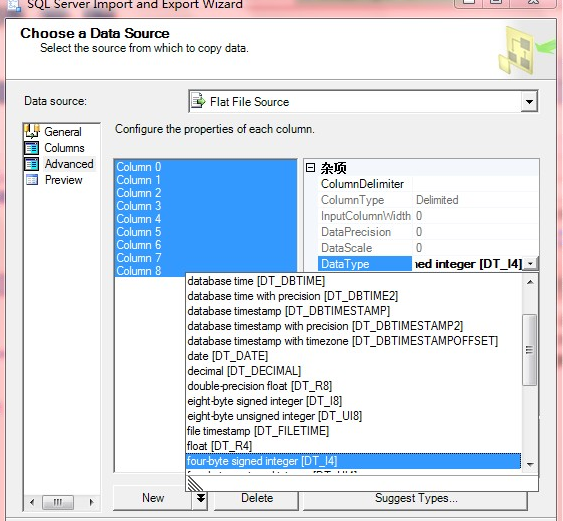Choose database timestamp [DT_DBTIMESTAMP]
The height and width of the screenshot is (521, 563).
coord(354,311)
